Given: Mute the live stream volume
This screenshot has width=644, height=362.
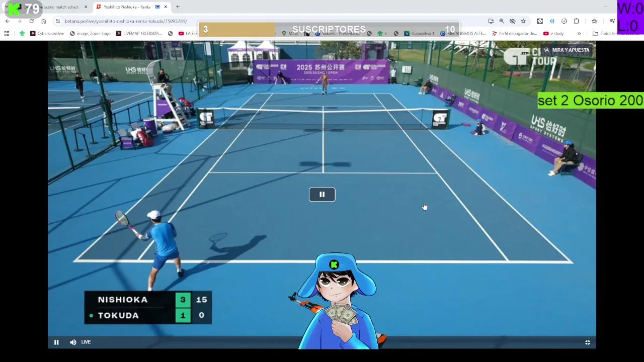Looking at the screenshot, I should click(x=73, y=342).
